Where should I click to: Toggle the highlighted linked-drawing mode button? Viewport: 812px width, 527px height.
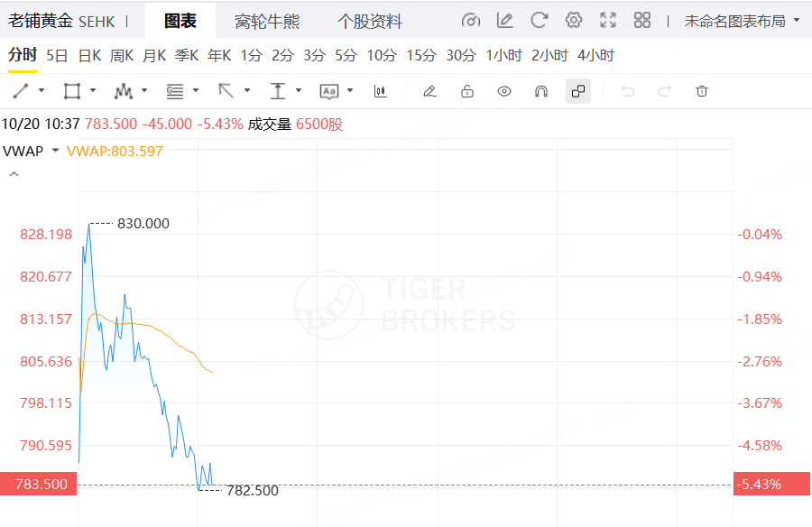point(578,91)
